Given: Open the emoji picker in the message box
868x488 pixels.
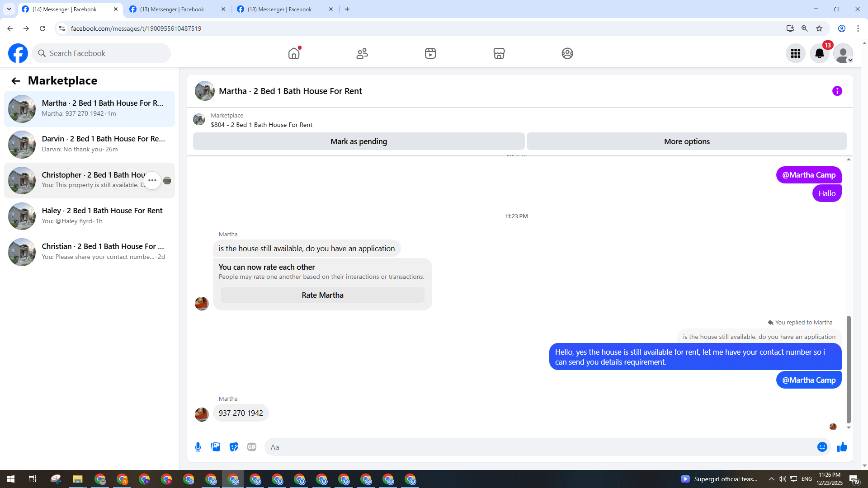Looking at the screenshot, I should click(x=822, y=447).
